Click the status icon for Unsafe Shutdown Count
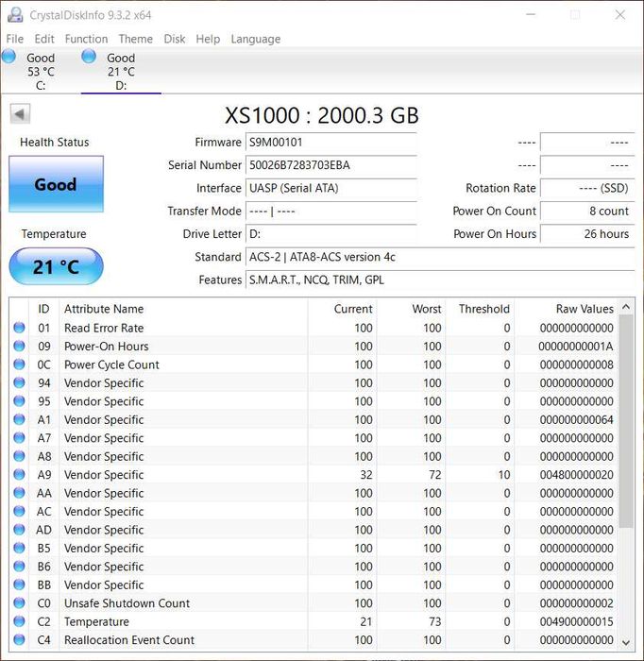 click(20, 602)
